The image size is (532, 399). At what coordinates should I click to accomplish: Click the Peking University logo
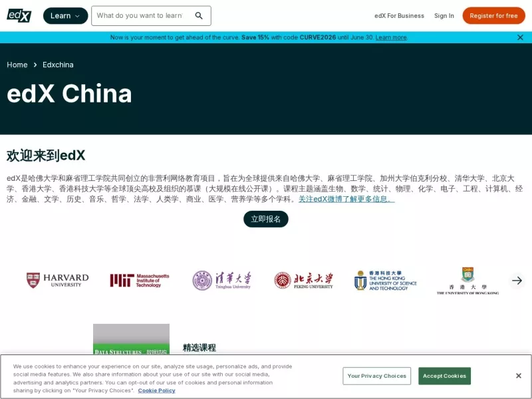click(x=304, y=281)
